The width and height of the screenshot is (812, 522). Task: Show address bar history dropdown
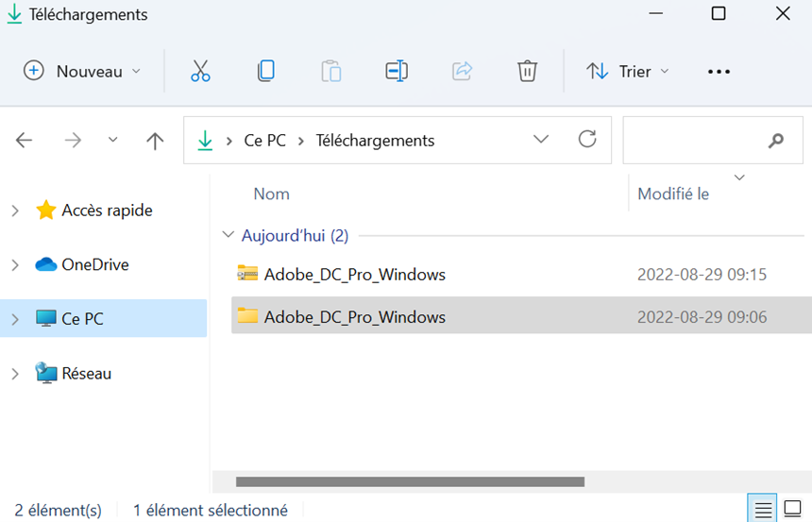[541, 140]
